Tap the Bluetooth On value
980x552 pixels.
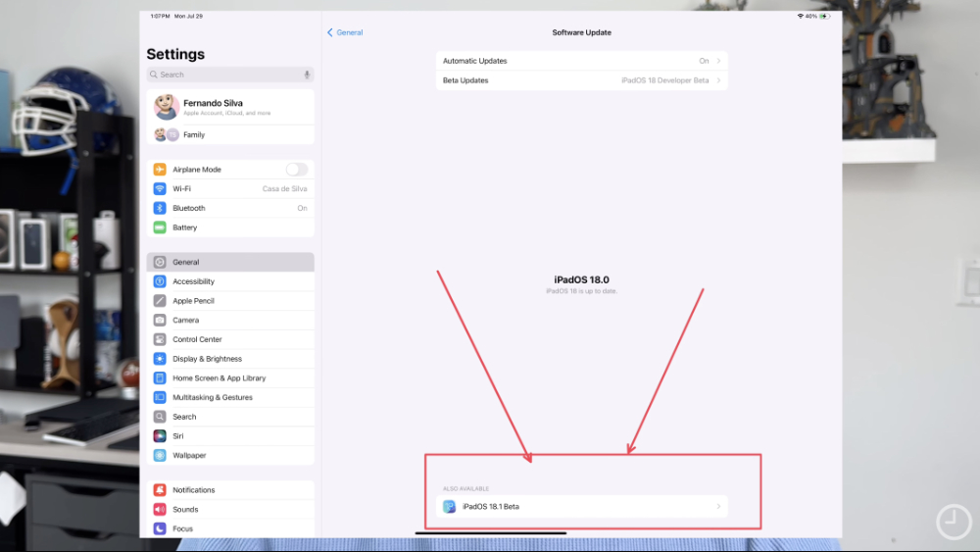(303, 208)
